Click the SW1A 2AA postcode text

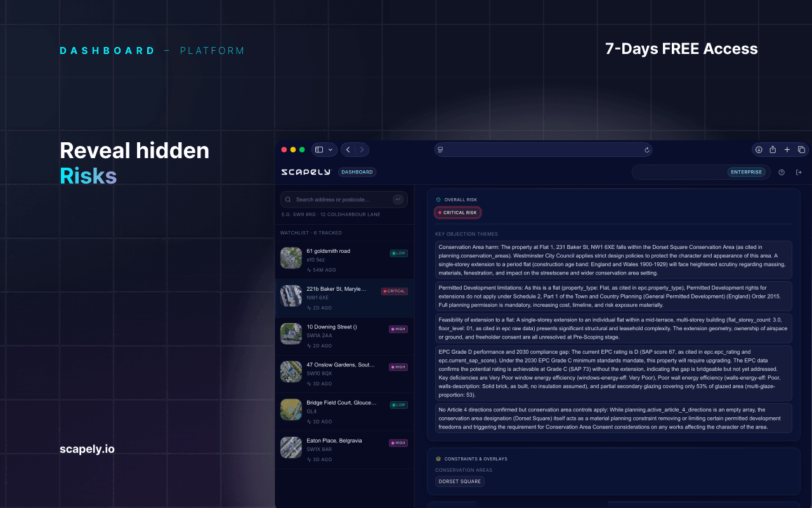pyautogui.click(x=319, y=335)
